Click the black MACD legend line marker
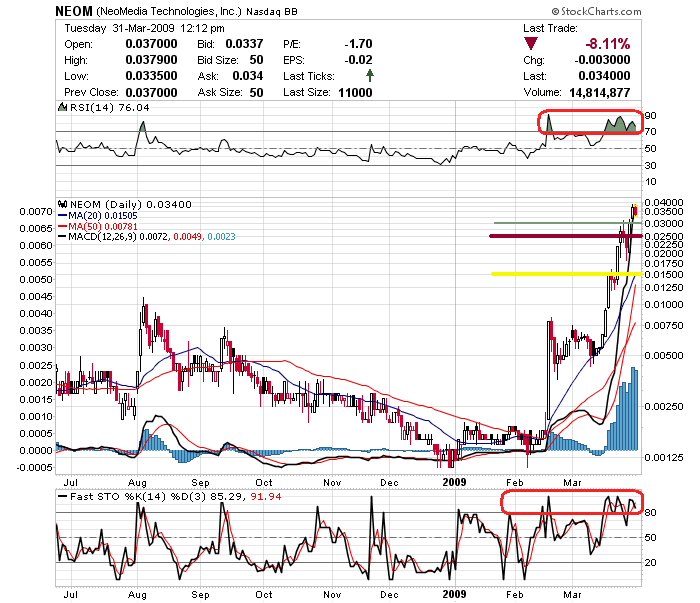This screenshot has height=603, width=700. tap(62, 237)
